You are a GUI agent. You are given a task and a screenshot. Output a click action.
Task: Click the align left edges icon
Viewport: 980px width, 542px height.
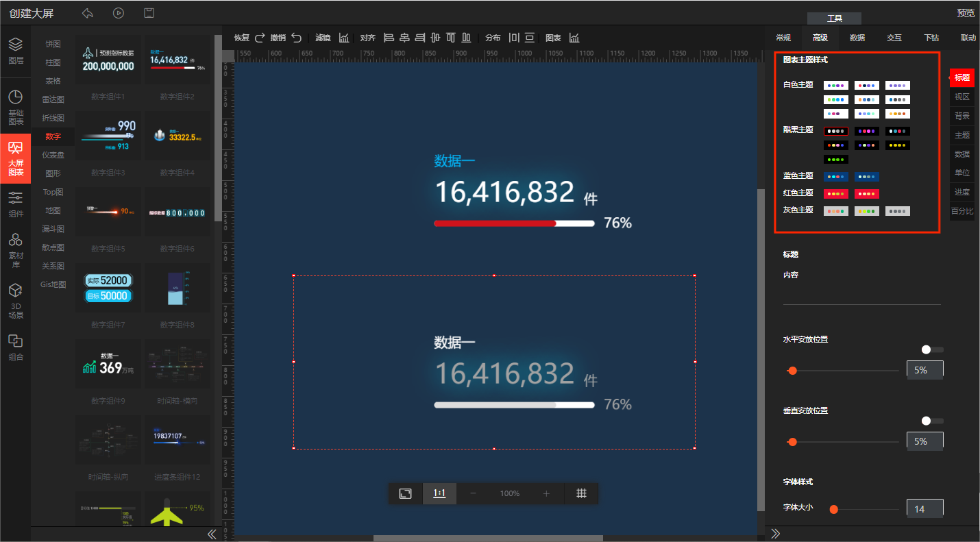389,38
